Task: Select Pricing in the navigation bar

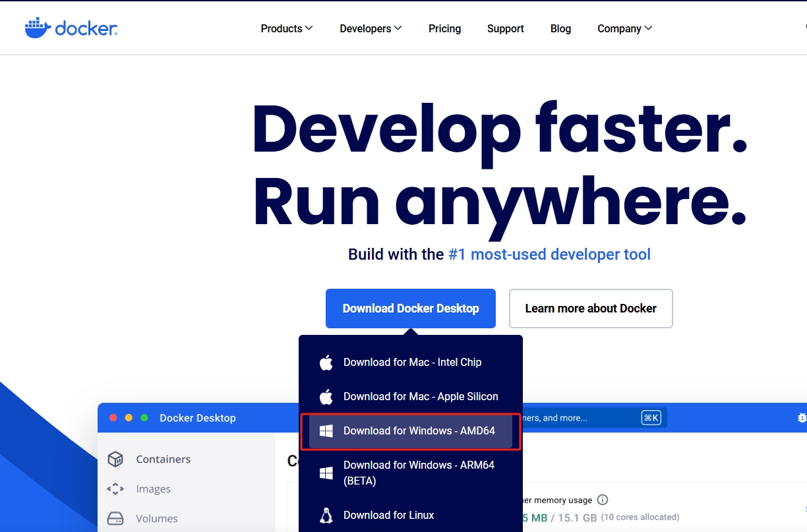Action: [x=444, y=28]
